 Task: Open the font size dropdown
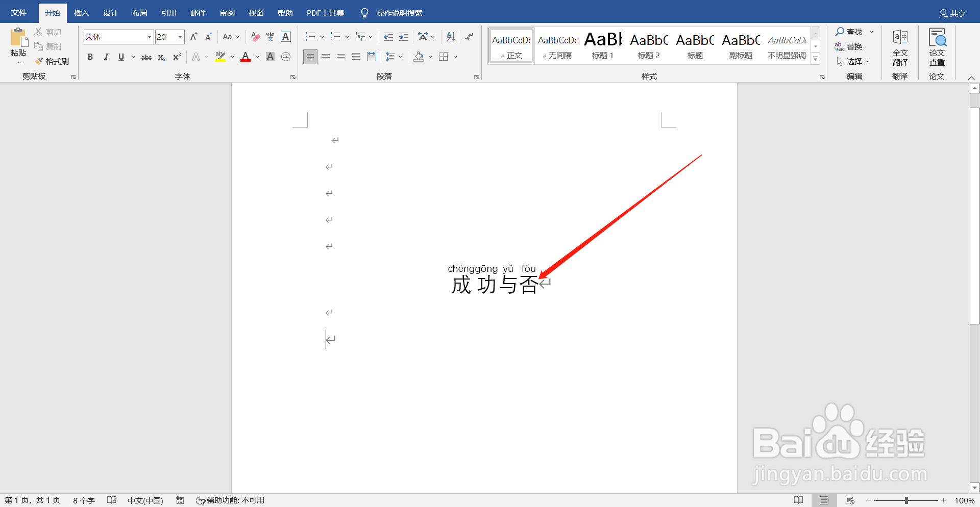click(180, 37)
